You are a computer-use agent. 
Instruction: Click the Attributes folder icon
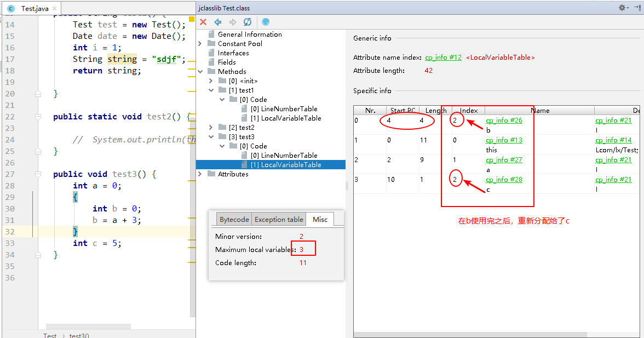(x=211, y=174)
